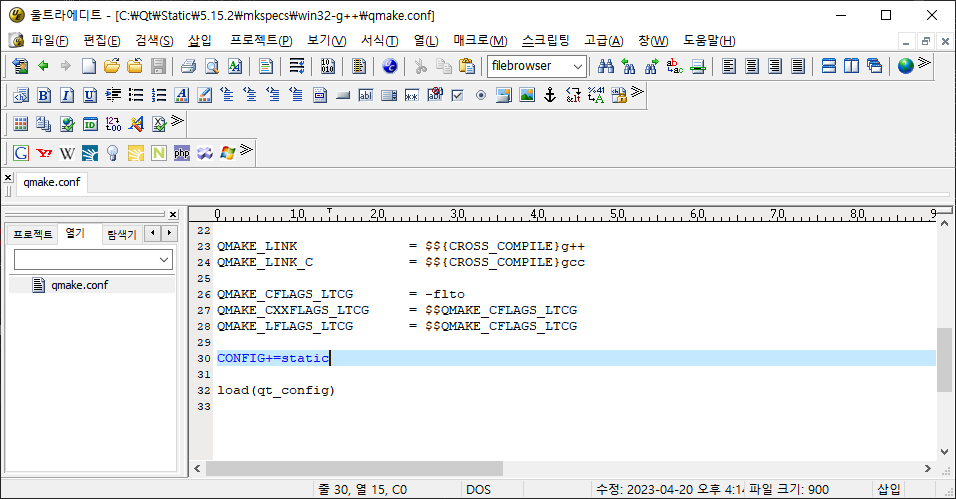Click the align left icon
The height and width of the screenshot is (499, 956).
(x=729, y=66)
